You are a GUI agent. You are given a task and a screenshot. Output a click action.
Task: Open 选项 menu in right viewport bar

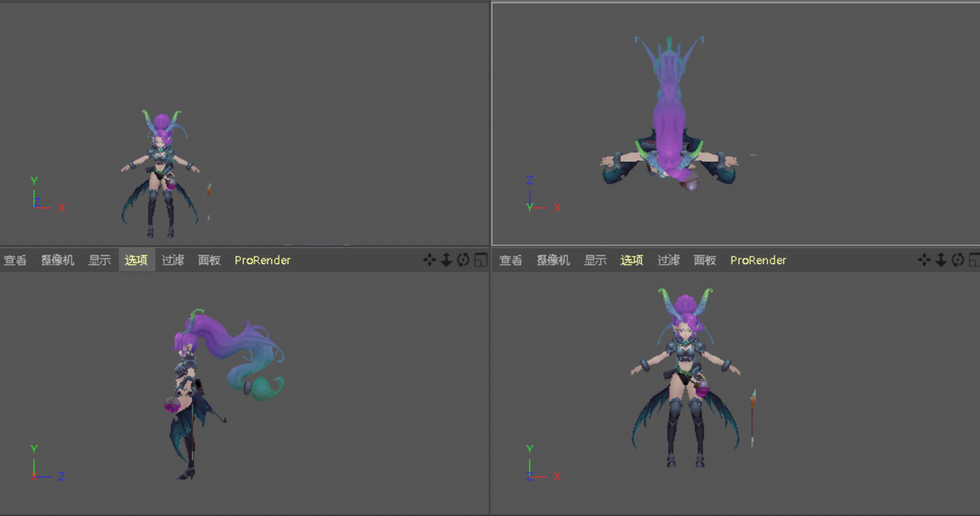[631, 261]
